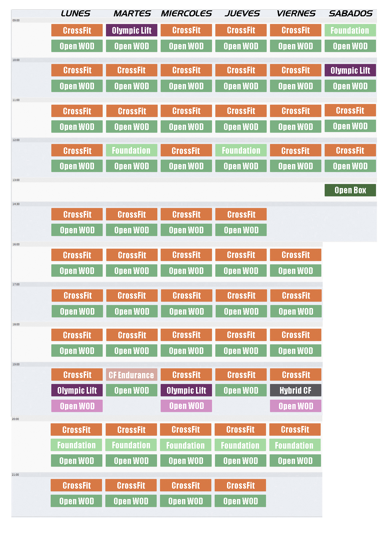The image size is (392, 543).
Task: Click the LUNES column header
Action: click(76, 13)
